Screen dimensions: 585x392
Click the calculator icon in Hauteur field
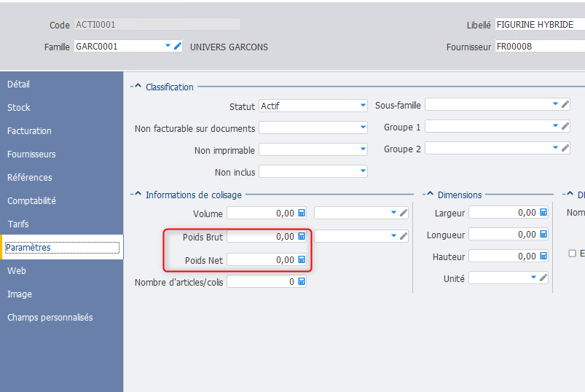pyautogui.click(x=543, y=256)
